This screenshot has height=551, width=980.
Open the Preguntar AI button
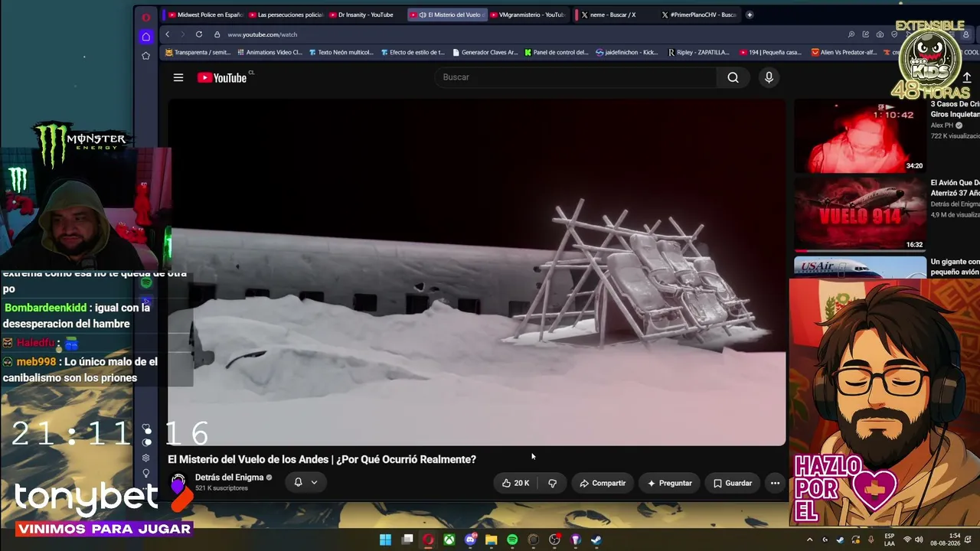coord(669,483)
